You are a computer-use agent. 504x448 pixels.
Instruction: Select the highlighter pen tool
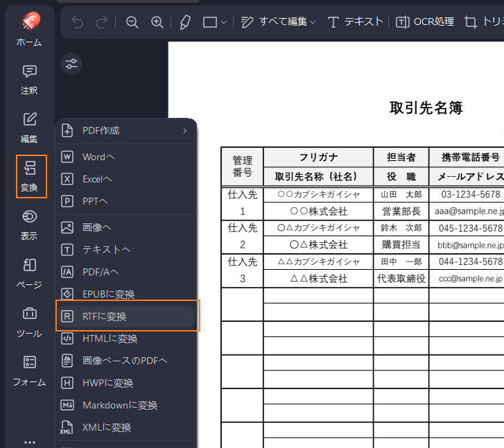[x=185, y=22]
